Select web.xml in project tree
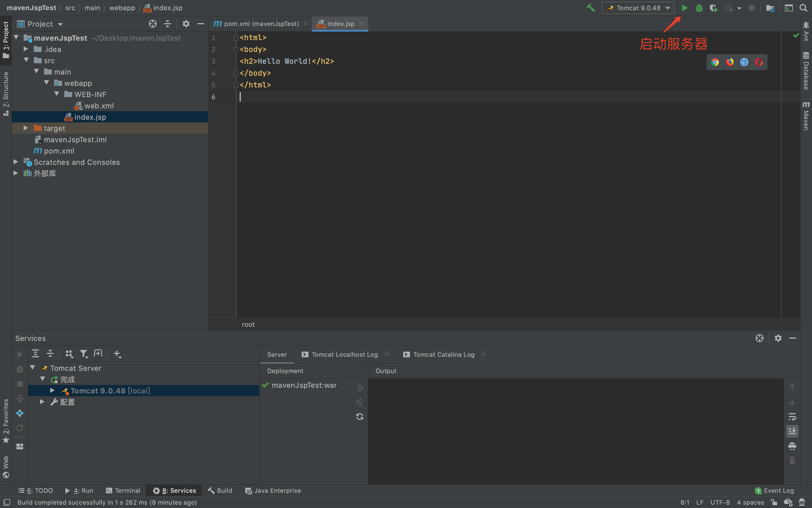 pyautogui.click(x=99, y=106)
